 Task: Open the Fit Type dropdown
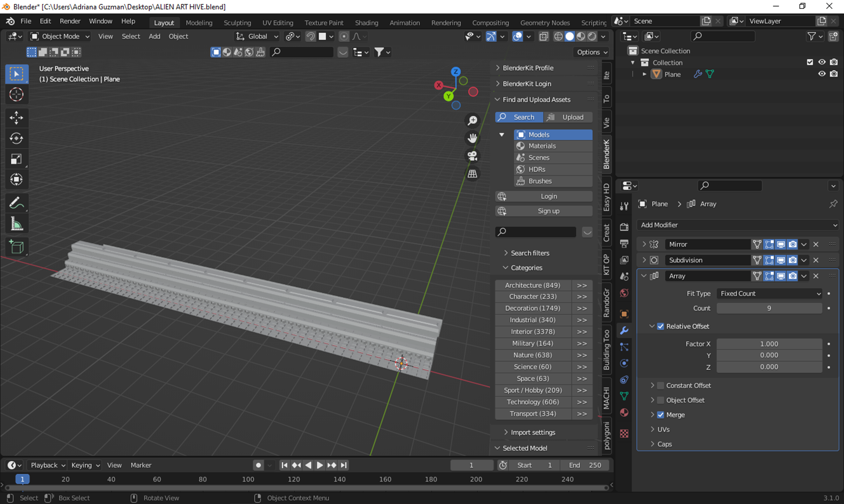(769, 293)
